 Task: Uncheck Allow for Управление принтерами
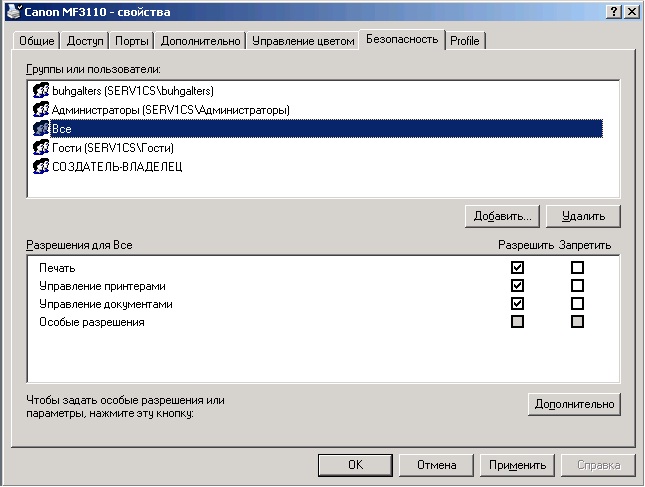(x=517, y=285)
